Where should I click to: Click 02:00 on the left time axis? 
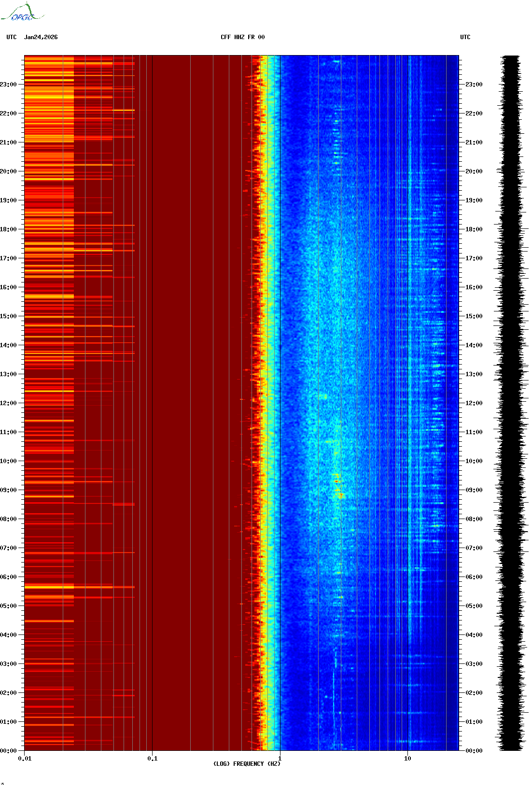click(8, 693)
